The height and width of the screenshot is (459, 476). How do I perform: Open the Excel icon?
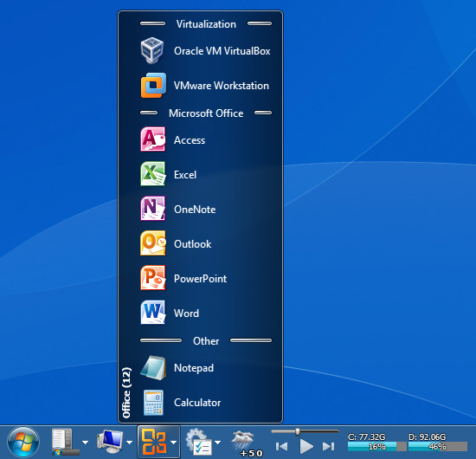(152, 174)
